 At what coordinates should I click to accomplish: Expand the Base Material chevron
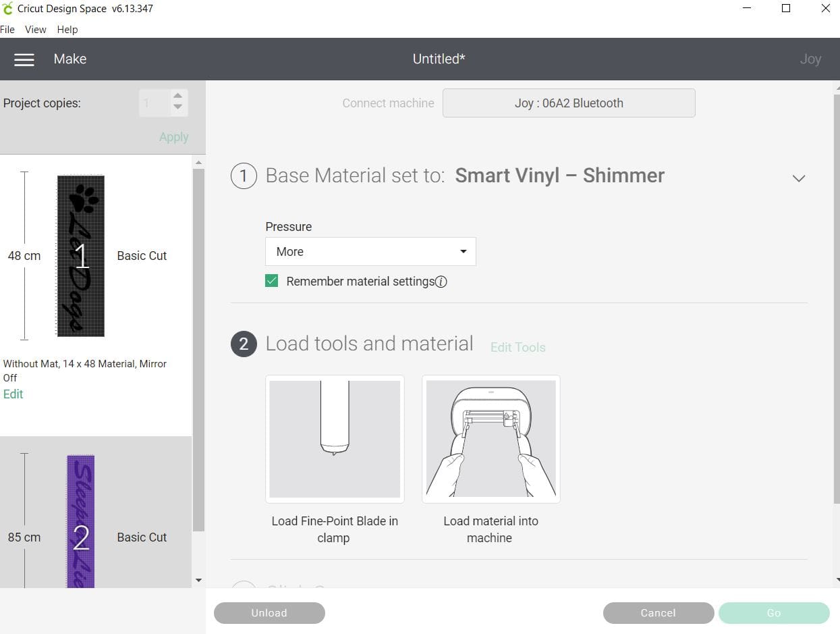[799, 178]
